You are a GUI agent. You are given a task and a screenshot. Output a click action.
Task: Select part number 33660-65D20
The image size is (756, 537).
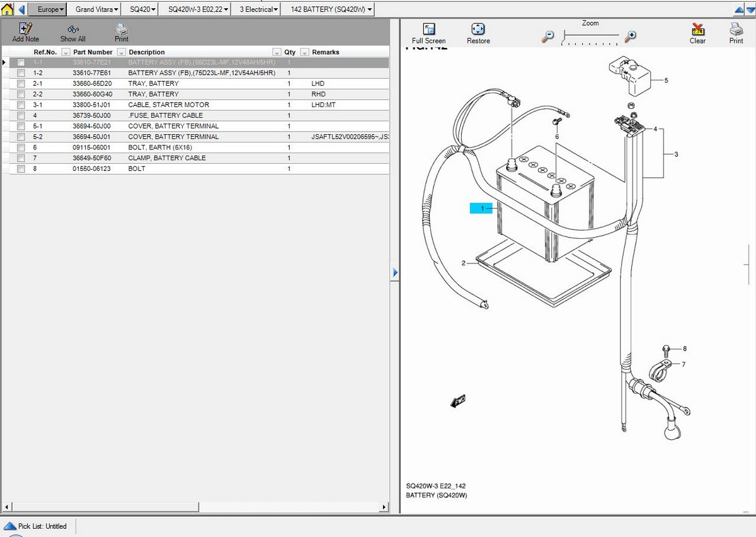click(92, 84)
